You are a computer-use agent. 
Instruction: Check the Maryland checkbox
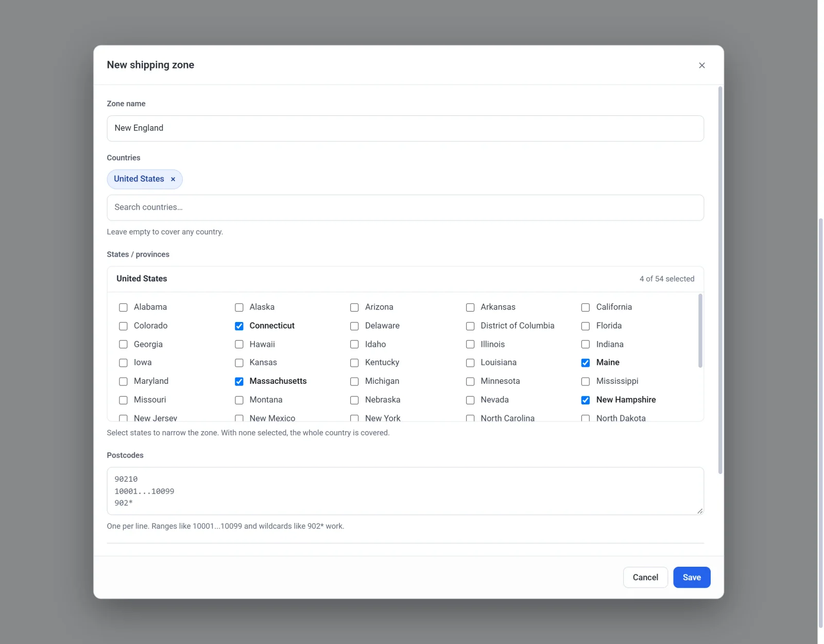tap(123, 381)
